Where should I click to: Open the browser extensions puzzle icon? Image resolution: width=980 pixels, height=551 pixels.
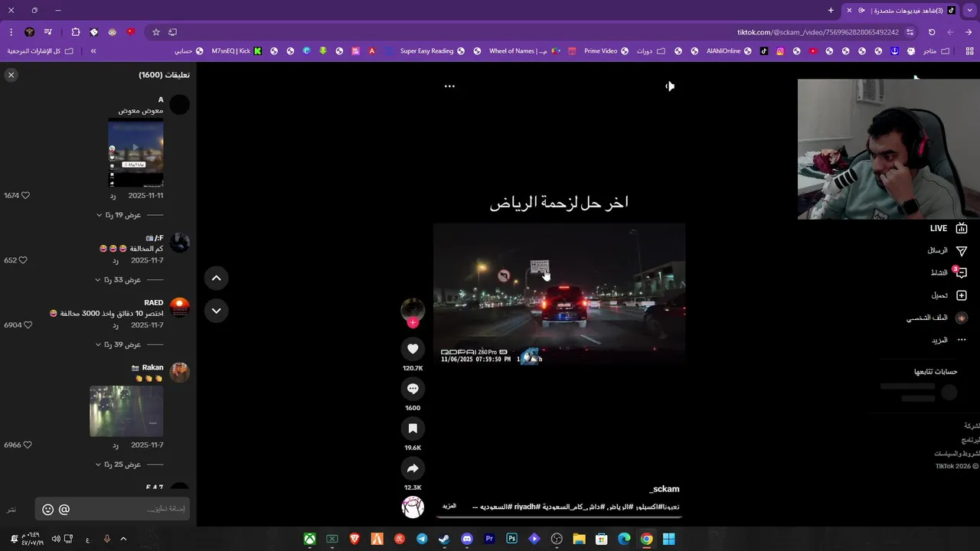[75, 32]
